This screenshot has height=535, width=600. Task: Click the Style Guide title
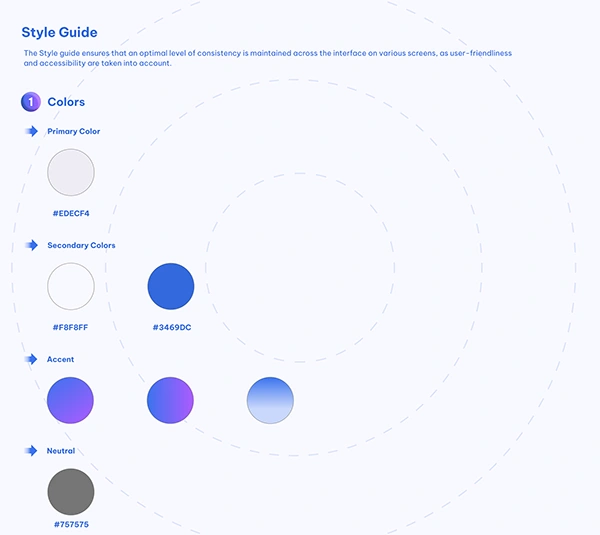pos(59,33)
